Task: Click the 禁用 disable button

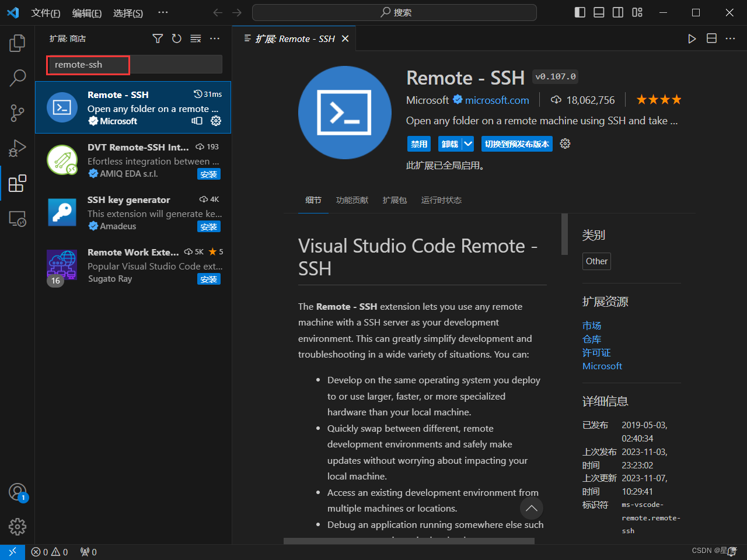Action: click(419, 143)
